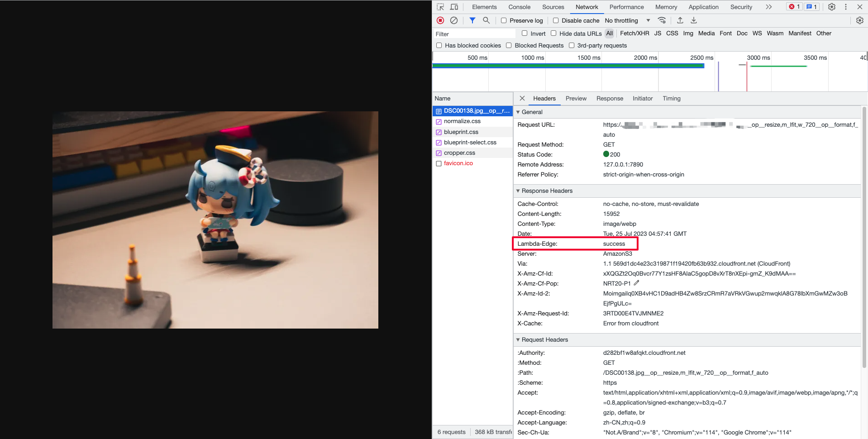Show more DevTools tabs chevron
868x439 pixels.
click(x=769, y=7)
